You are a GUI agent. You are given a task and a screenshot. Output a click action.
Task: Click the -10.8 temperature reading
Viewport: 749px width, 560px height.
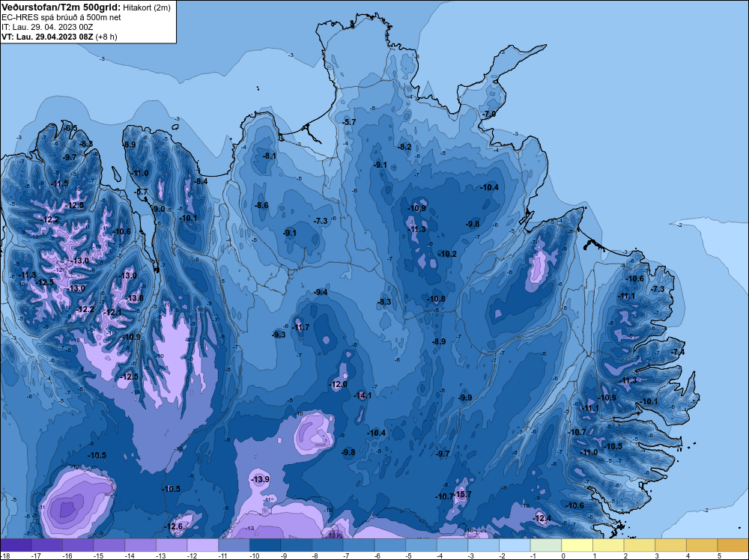[436, 299]
